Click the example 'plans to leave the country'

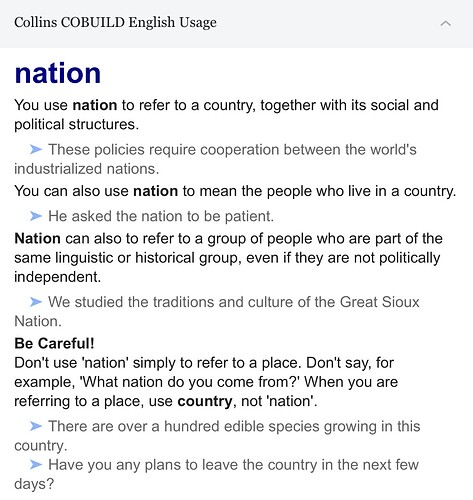coord(216,474)
